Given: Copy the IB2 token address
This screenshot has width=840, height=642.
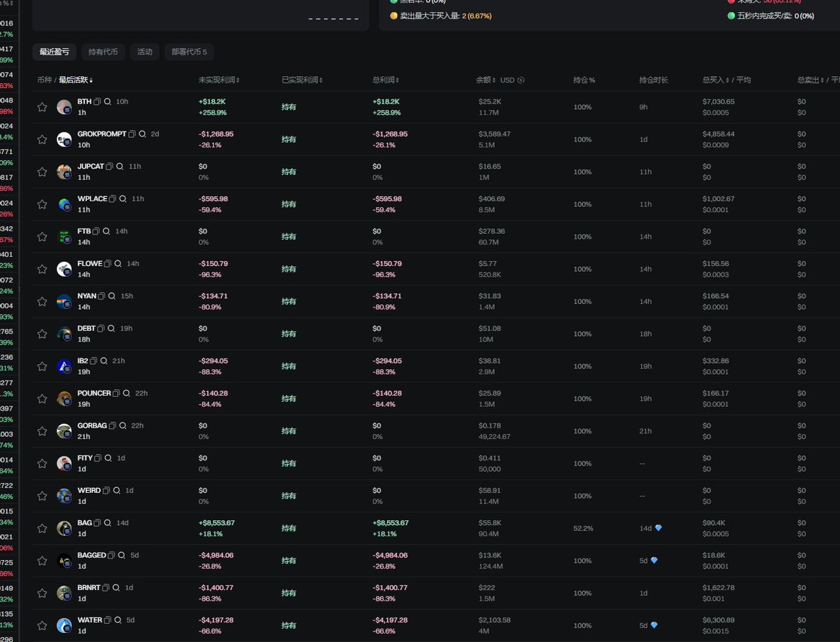Looking at the screenshot, I should (94, 361).
